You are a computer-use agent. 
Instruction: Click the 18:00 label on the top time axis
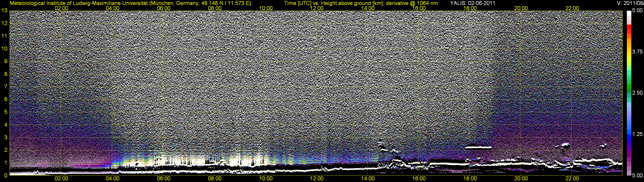tap(470, 8)
